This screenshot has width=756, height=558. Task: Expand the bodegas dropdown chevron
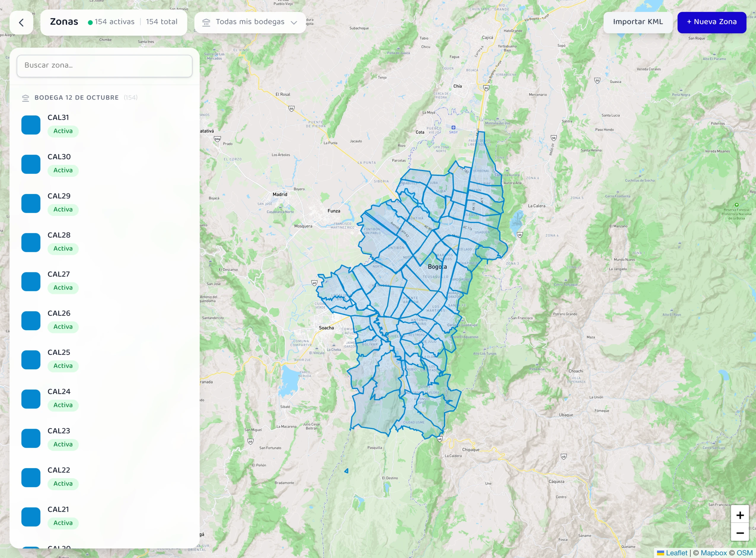click(294, 23)
